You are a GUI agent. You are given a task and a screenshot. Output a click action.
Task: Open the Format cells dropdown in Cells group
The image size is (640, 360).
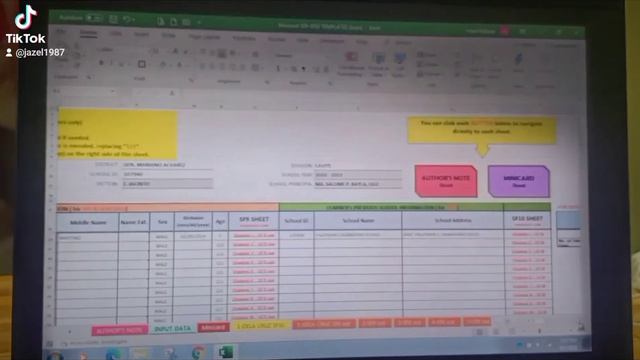coord(429,74)
